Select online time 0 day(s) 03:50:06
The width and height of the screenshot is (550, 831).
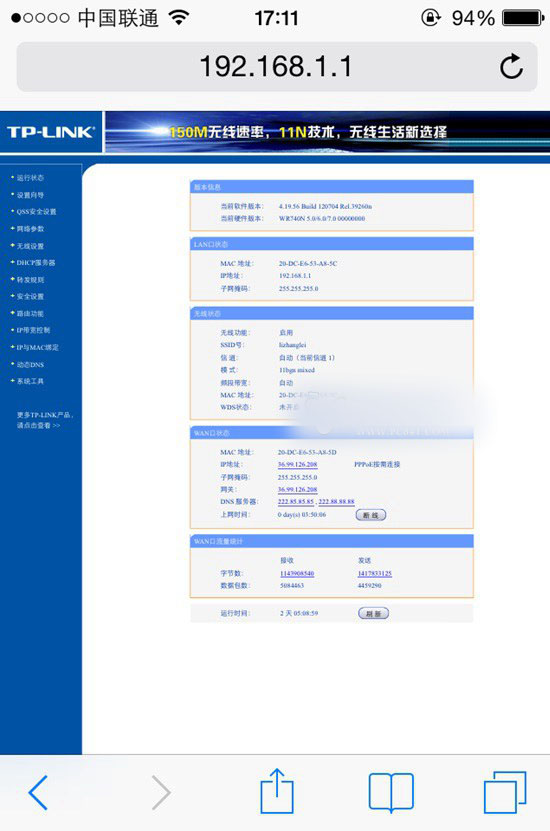click(302, 515)
